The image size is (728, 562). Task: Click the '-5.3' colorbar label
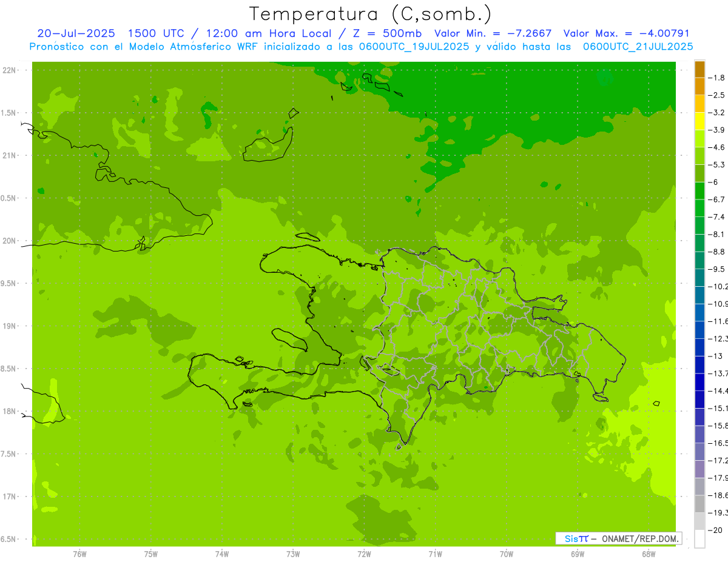[716, 165]
